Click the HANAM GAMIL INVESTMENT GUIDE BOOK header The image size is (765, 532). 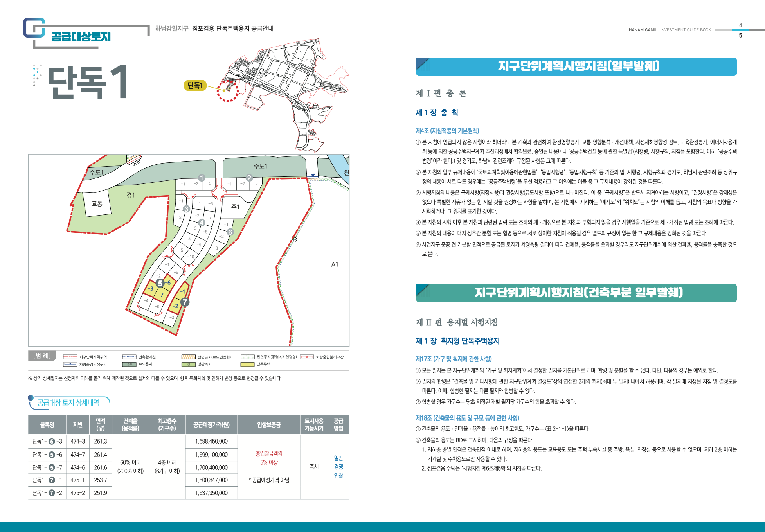click(670, 30)
